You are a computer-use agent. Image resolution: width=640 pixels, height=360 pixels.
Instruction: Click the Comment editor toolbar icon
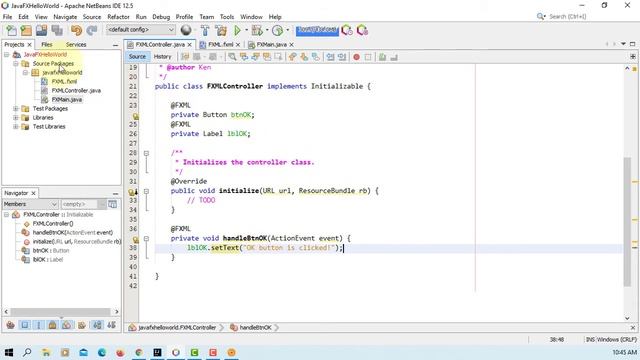(382, 57)
